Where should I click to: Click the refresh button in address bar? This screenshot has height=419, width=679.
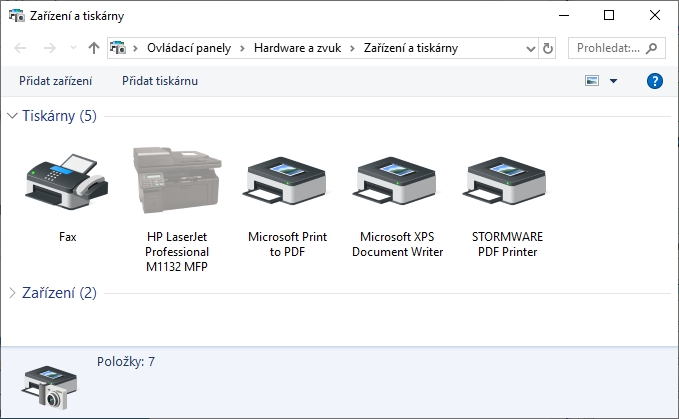pos(547,48)
